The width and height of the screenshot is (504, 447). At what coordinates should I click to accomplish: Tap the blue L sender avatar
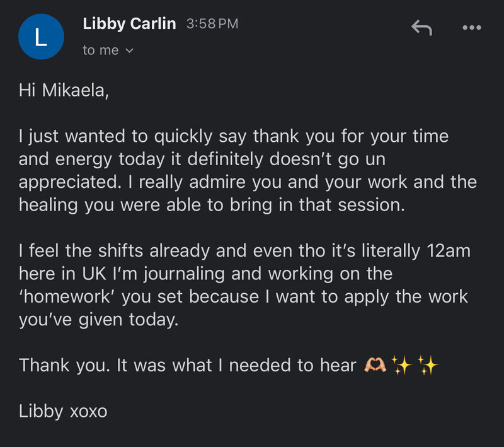point(41,37)
